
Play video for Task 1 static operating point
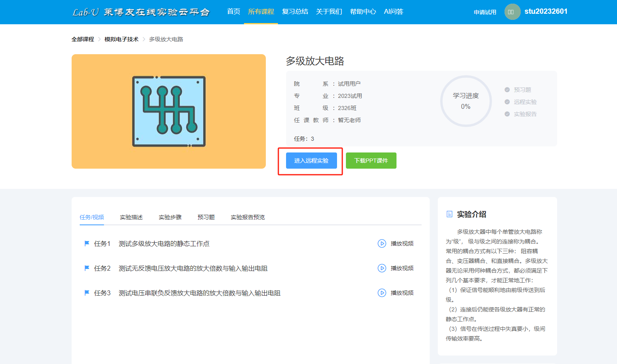pyautogui.click(x=395, y=243)
